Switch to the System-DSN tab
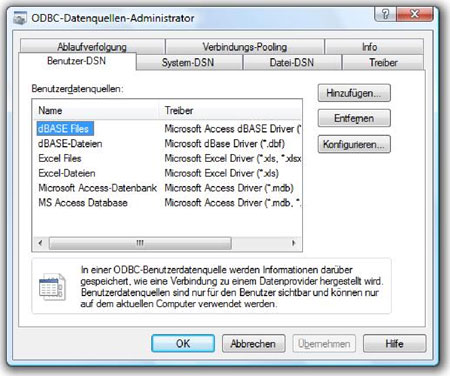 click(189, 63)
